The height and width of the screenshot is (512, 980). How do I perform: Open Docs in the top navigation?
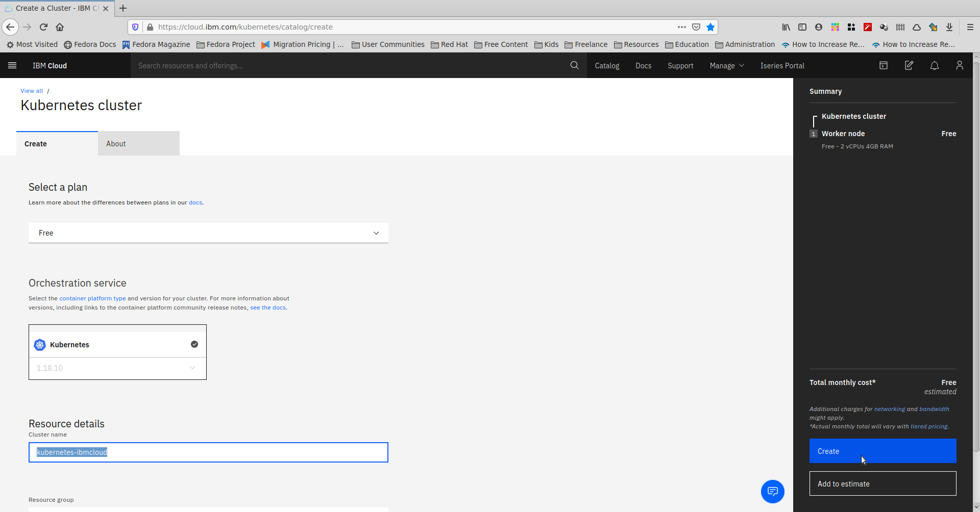tap(644, 65)
